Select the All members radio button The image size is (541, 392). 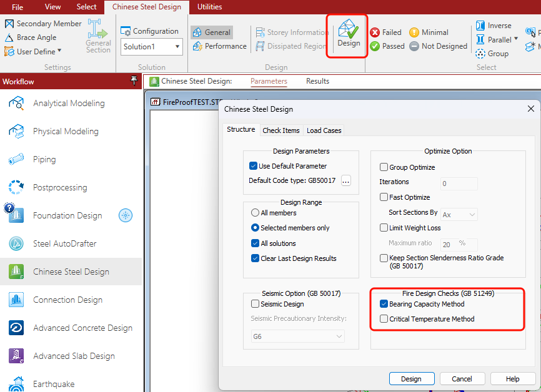click(255, 213)
